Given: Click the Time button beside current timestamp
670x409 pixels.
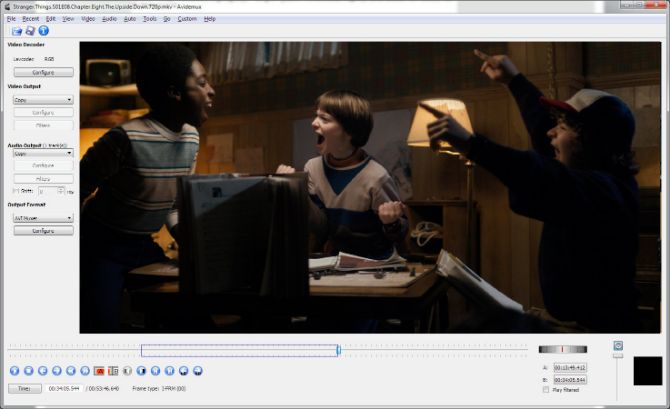Looking at the screenshot, I should [x=24, y=388].
